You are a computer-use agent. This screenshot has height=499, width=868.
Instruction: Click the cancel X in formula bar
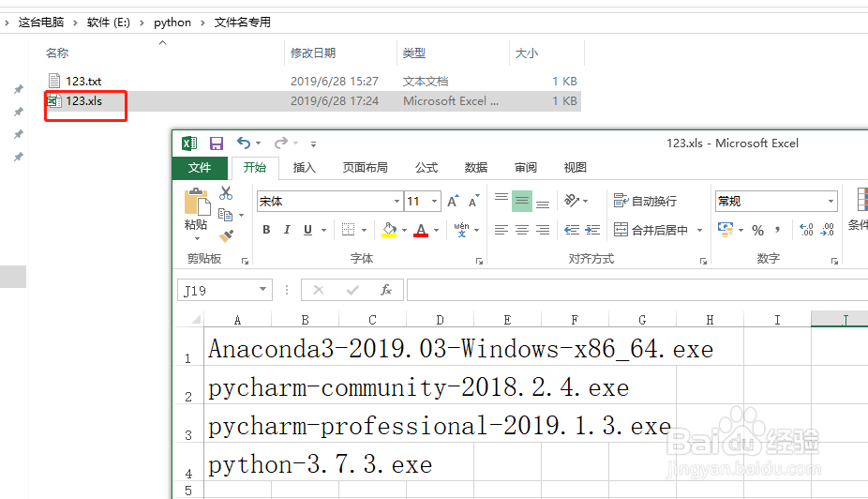tap(319, 290)
